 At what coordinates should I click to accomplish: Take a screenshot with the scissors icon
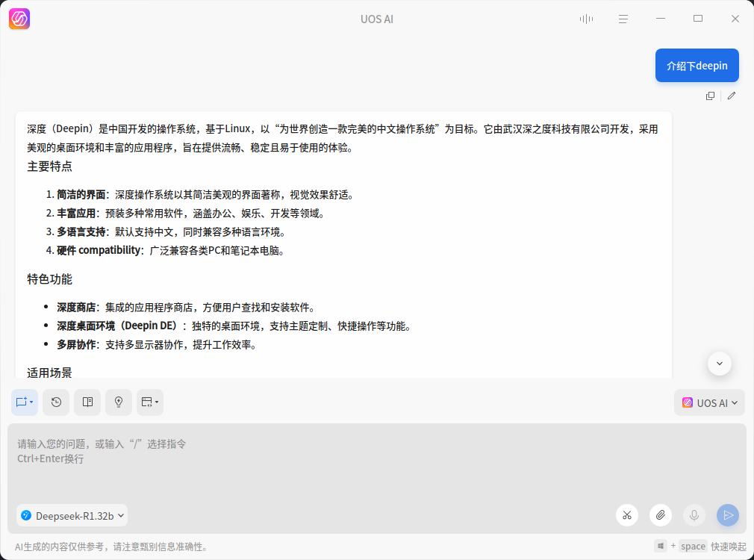click(627, 515)
